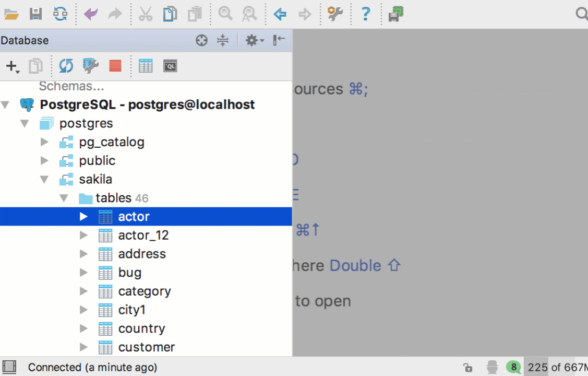Expand the city1 table arrow
The height and width of the screenshot is (376, 588).
tap(83, 310)
